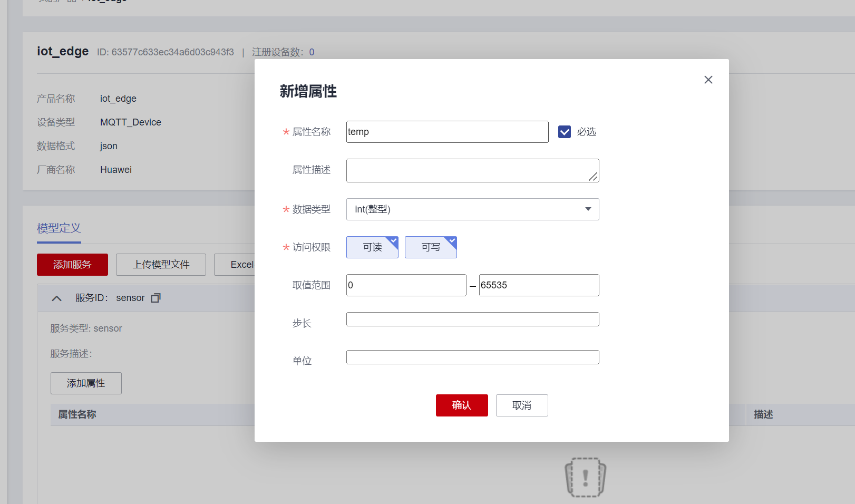Click the 属性描述 text area
Viewport: 855px width, 504px height.
click(472, 170)
